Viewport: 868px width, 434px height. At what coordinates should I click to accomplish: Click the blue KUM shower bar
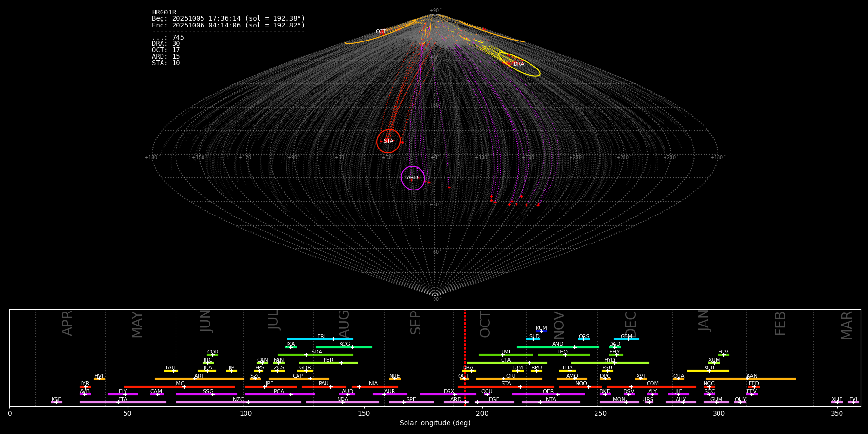(542, 331)
